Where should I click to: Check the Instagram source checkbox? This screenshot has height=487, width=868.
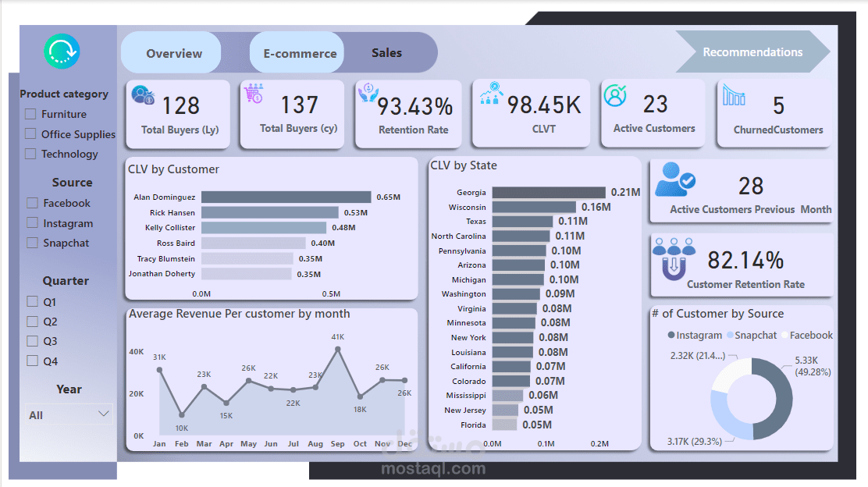pos(32,223)
